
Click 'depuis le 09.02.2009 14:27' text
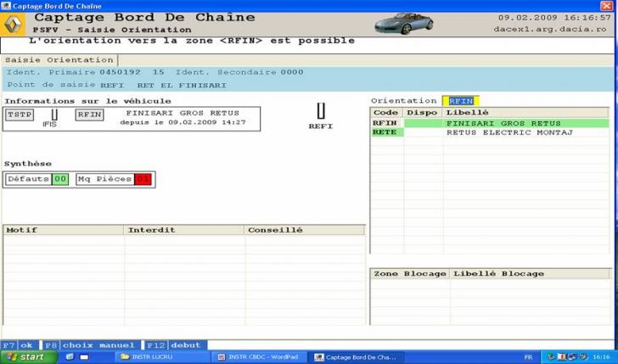[x=183, y=122]
